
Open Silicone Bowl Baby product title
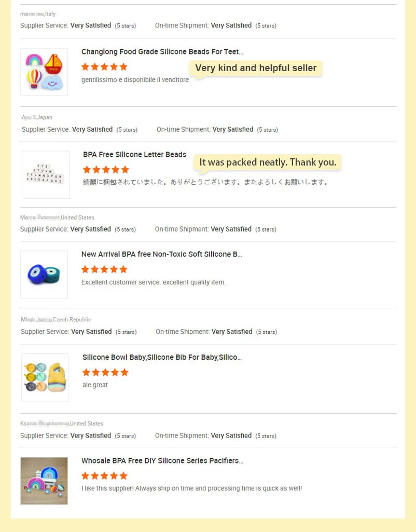coord(162,357)
